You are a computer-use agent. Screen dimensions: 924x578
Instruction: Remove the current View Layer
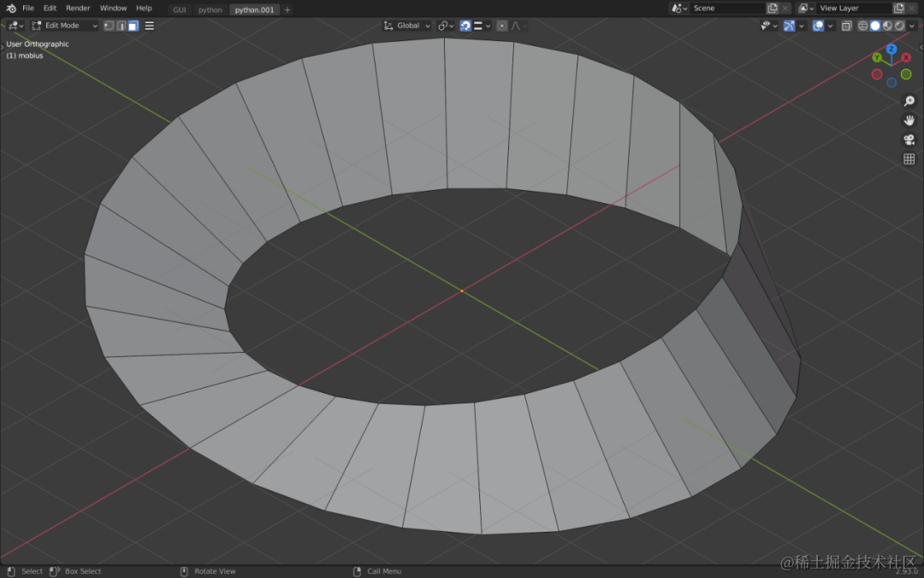coord(912,9)
